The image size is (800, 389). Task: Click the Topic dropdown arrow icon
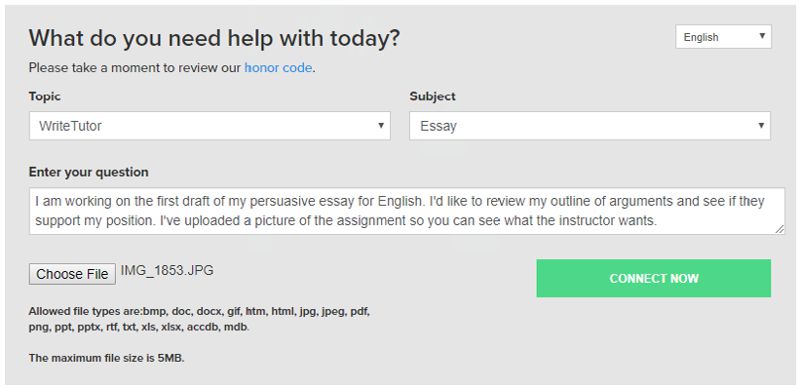381,125
